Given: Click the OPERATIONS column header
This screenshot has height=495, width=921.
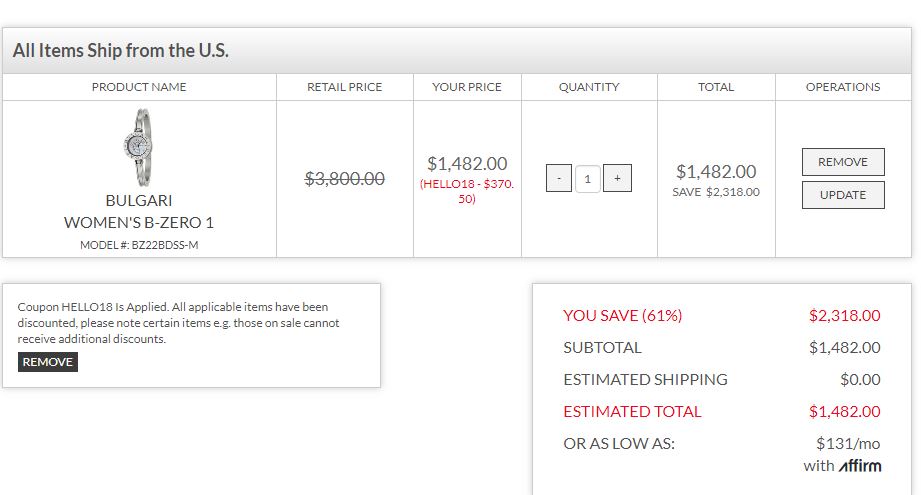Looking at the screenshot, I should [843, 87].
